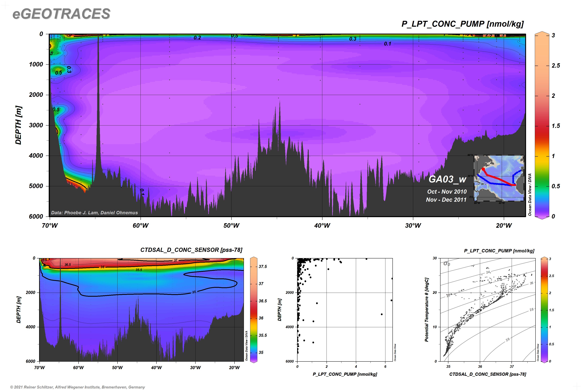The height and width of the screenshot is (392, 582).
Task: Click the 70°W tick label of main section
Action: click(50, 226)
